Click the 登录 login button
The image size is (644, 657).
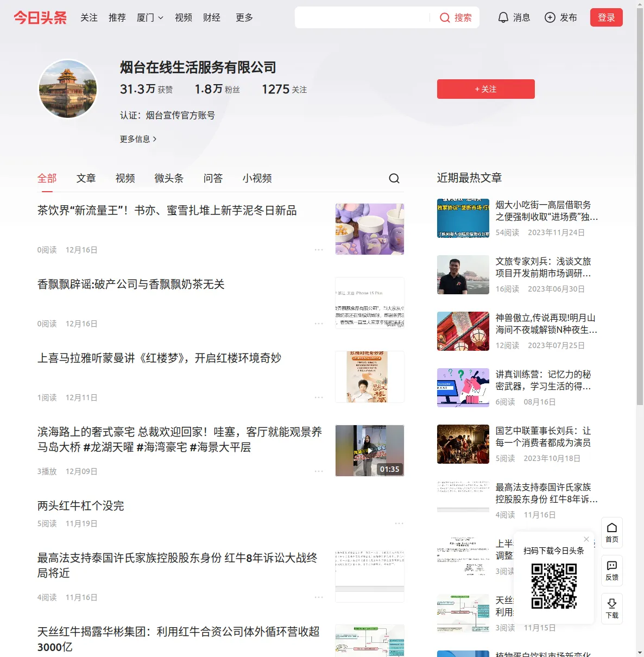point(607,17)
